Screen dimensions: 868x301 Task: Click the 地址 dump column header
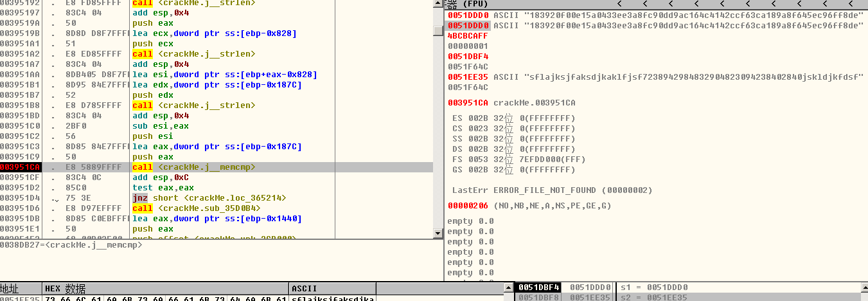[21, 288]
